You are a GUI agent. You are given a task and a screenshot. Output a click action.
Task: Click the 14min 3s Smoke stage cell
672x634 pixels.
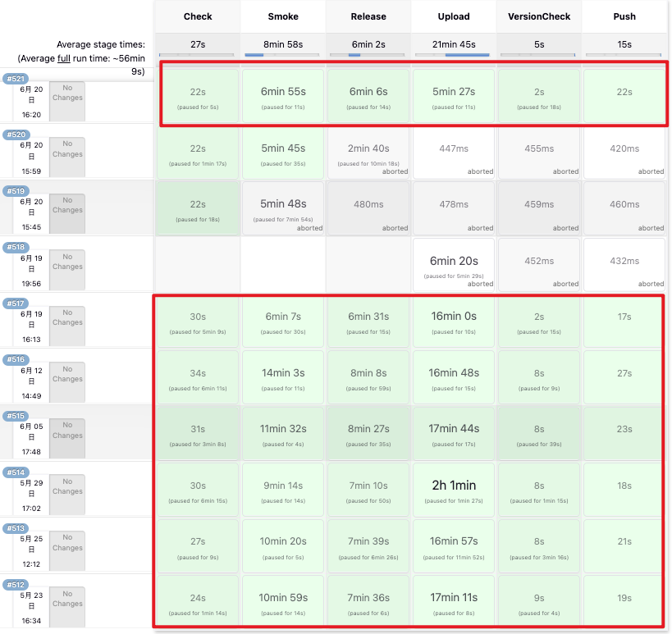tap(283, 377)
